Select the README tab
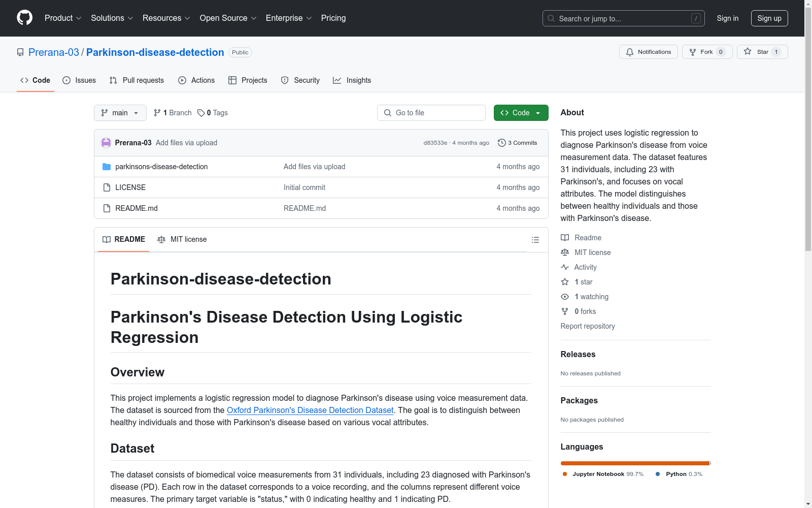This screenshot has width=812, height=508. pyautogui.click(x=124, y=239)
